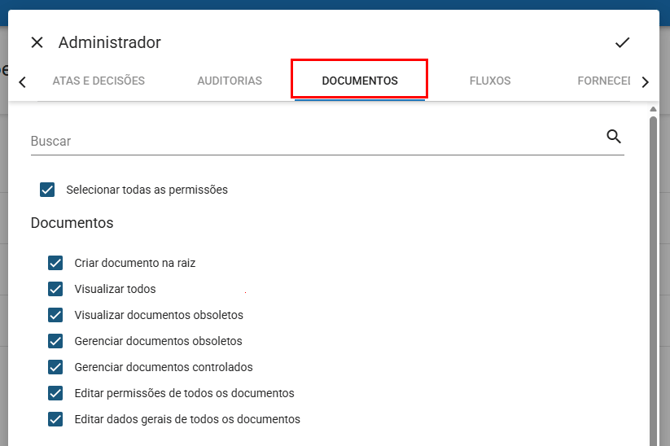Uncheck Visualizar documentos obsoletos
The width and height of the screenshot is (670, 446).
pyautogui.click(x=56, y=315)
